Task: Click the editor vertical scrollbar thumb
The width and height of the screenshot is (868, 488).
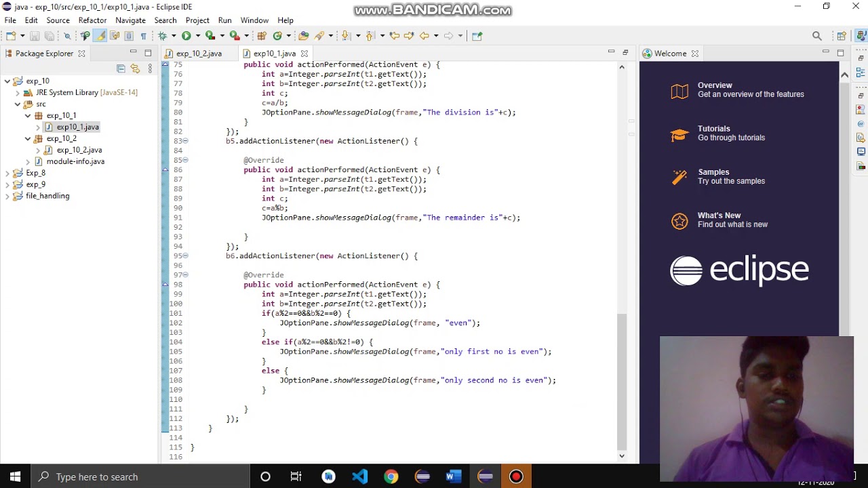Action: pos(621,382)
